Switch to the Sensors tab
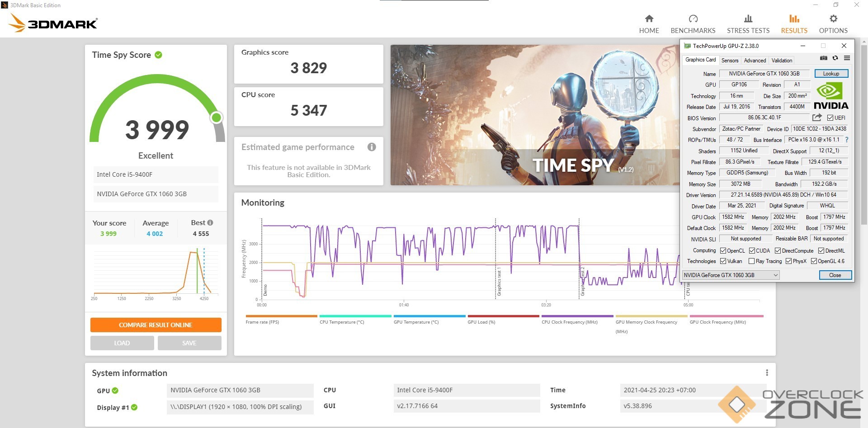The height and width of the screenshot is (428, 868). point(730,61)
